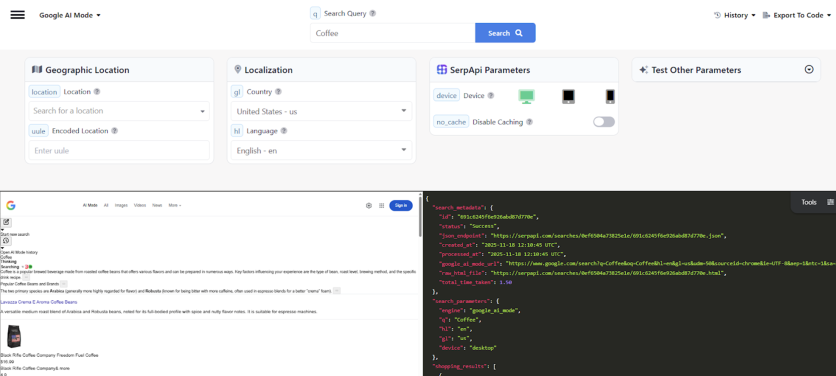Click the map icon beside Geographic Location
The width and height of the screenshot is (836, 376).
37,70
